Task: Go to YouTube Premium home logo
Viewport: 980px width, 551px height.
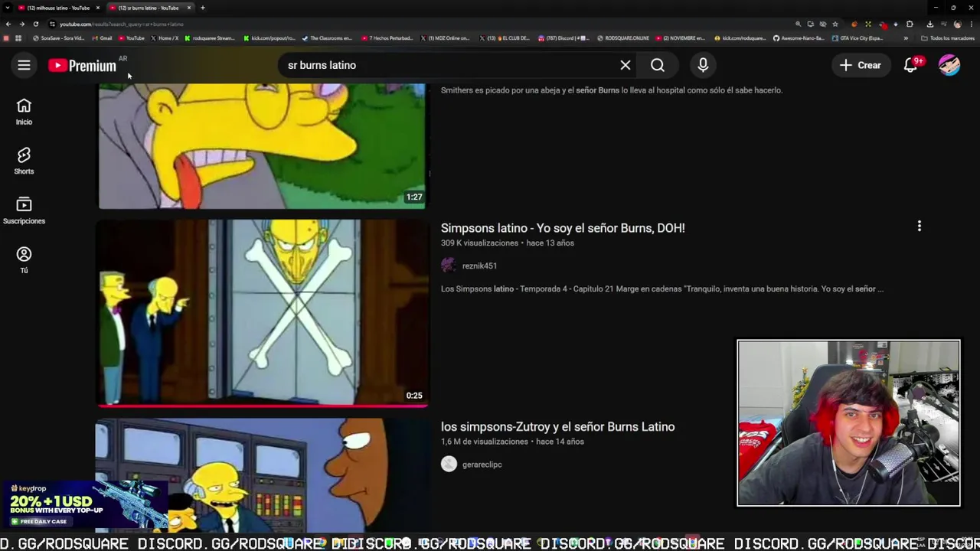Action: [82, 66]
